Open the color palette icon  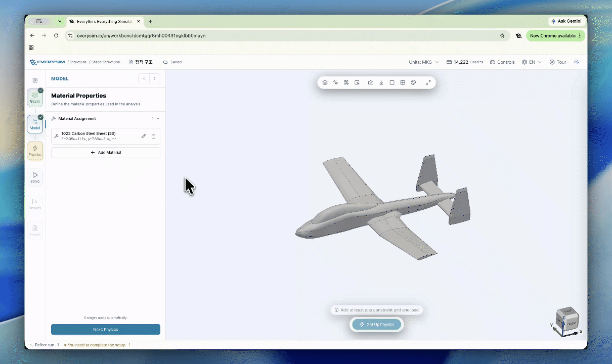[413, 82]
